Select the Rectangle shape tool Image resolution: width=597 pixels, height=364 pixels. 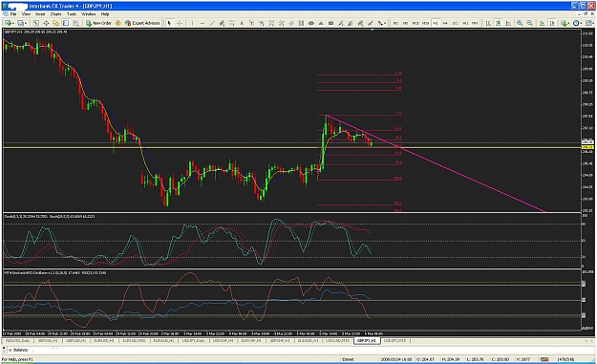coord(330,23)
